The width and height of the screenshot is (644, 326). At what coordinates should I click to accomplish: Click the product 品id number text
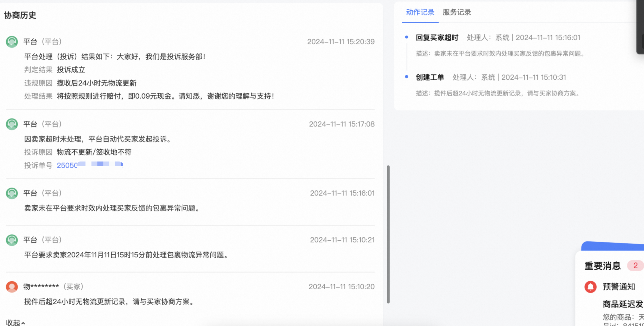coord(620,324)
